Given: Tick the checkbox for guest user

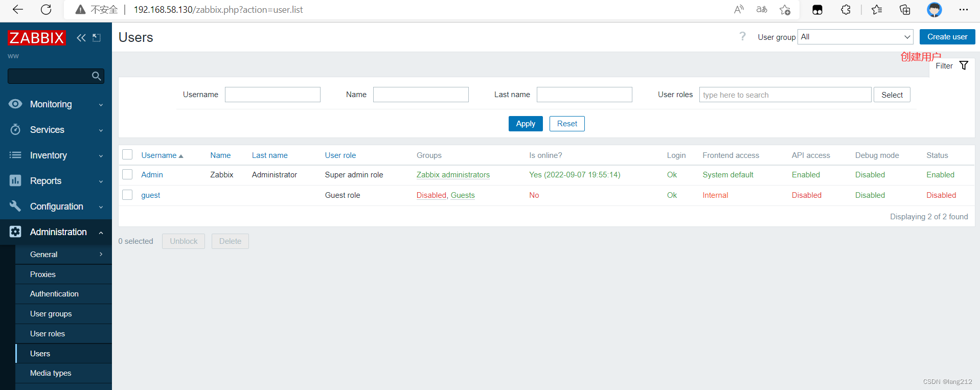Looking at the screenshot, I should click(x=127, y=195).
